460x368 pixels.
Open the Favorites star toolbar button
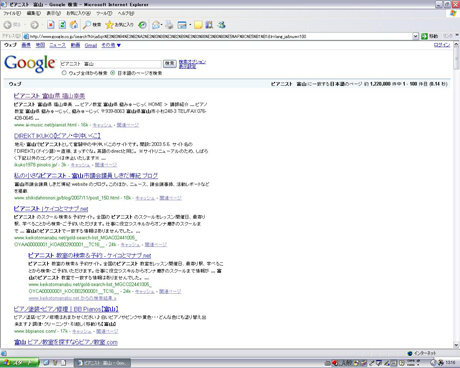coord(119,25)
